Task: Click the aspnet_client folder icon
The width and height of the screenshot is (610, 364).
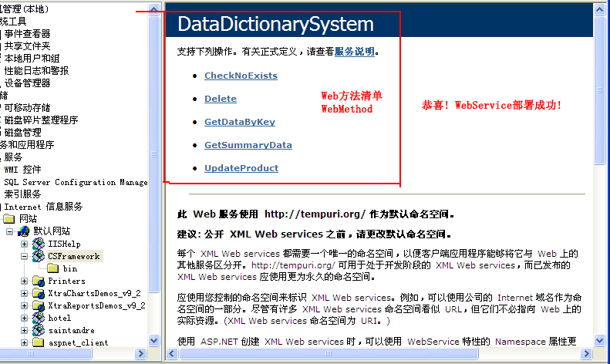Action: pyautogui.click(x=38, y=342)
